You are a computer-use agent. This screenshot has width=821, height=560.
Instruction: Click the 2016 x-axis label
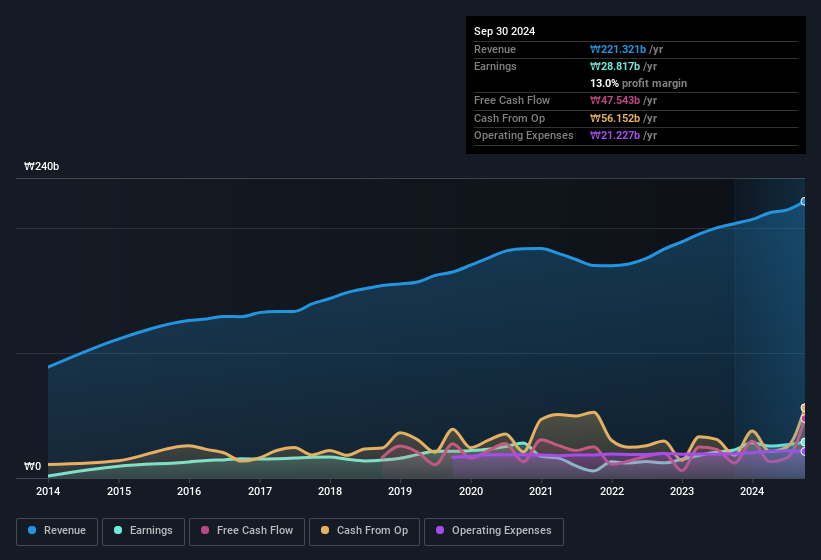click(189, 491)
